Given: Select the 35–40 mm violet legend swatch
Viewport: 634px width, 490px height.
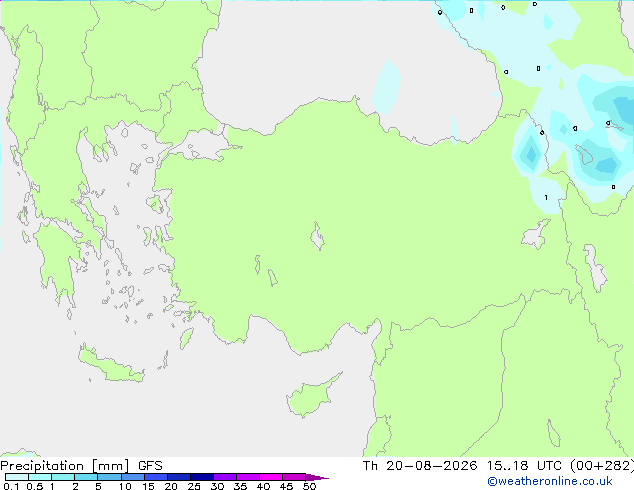Looking at the screenshot, I should [248, 477].
